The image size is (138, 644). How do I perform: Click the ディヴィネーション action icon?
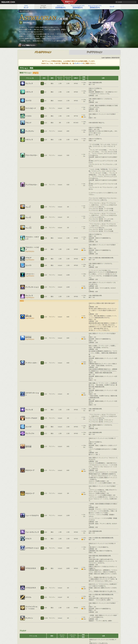(23, 287)
